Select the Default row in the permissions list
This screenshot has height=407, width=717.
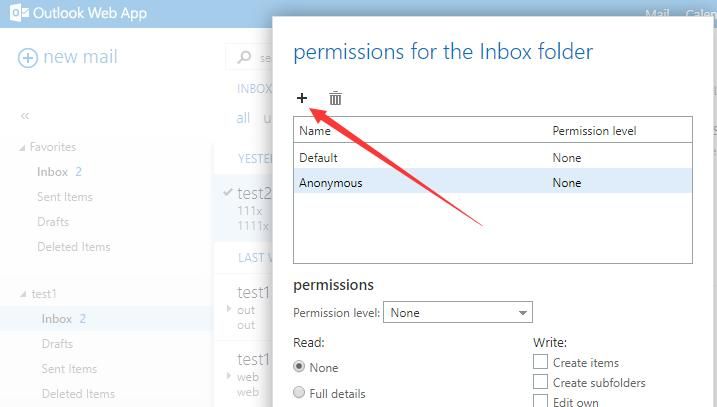492,157
